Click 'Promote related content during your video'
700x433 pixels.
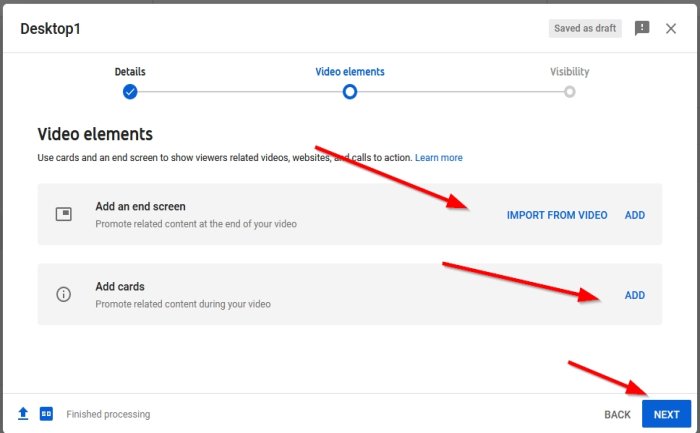[183, 304]
